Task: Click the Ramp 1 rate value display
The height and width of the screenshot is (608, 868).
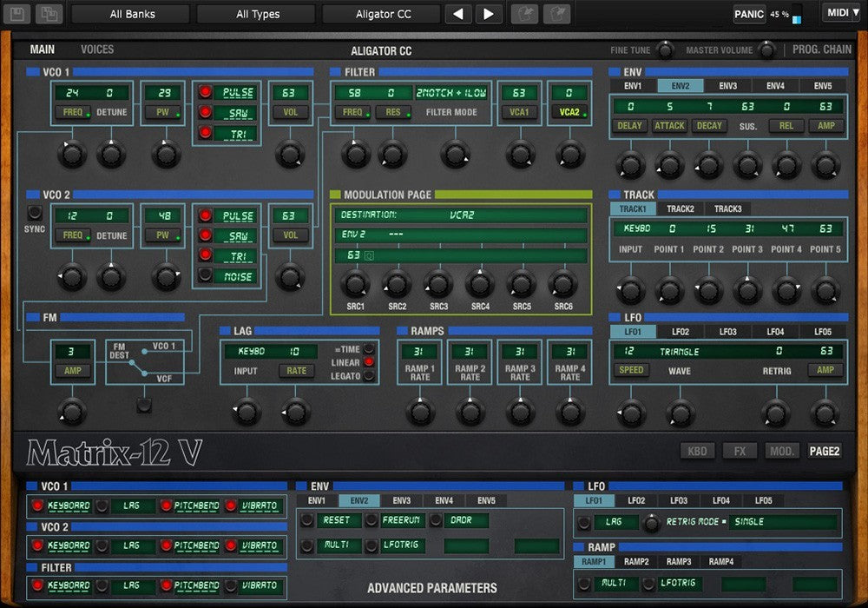Action: coord(419,351)
